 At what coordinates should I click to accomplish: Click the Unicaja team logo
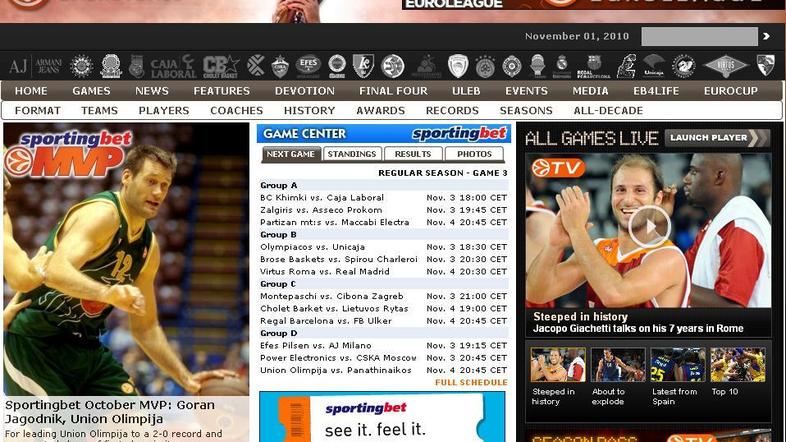[653, 66]
